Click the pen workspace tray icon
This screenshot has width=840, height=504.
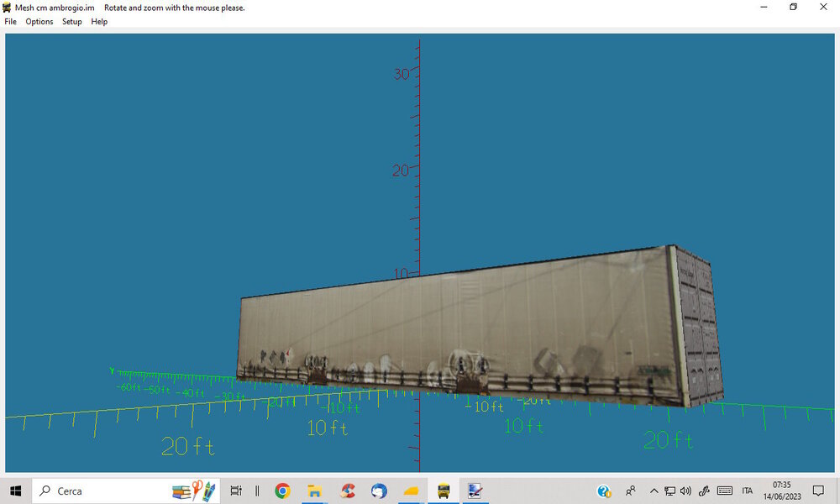coord(704,491)
